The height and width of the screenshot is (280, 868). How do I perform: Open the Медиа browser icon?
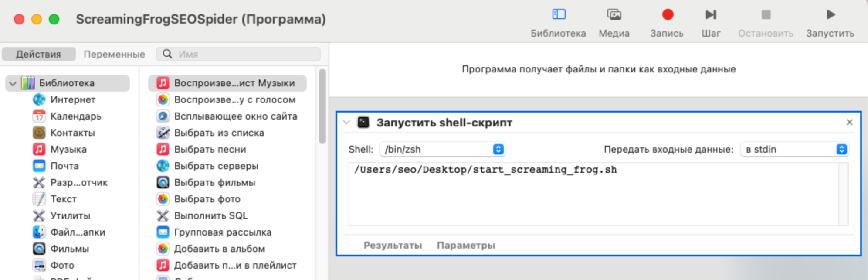[614, 15]
